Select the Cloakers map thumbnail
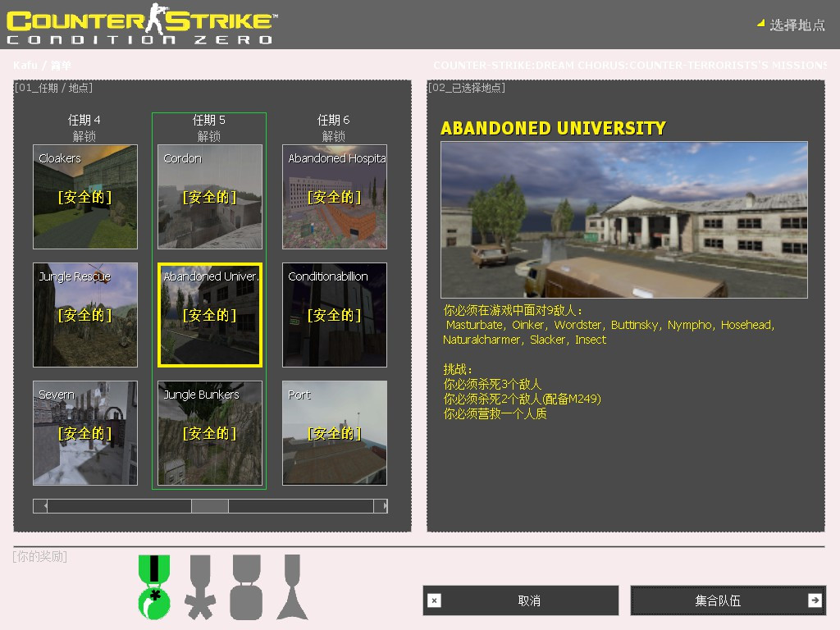The image size is (840, 630). (x=85, y=197)
